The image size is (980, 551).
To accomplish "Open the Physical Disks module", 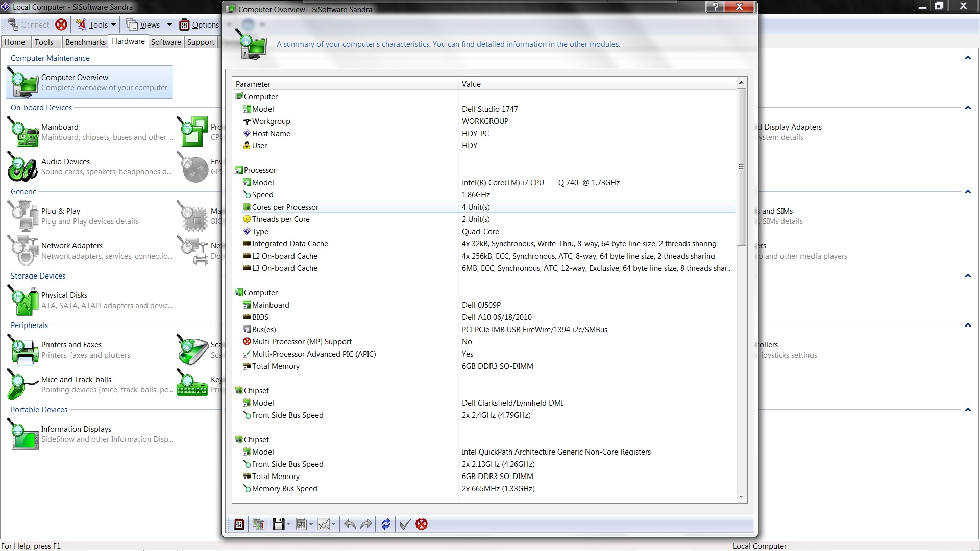I will [x=89, y=300].
